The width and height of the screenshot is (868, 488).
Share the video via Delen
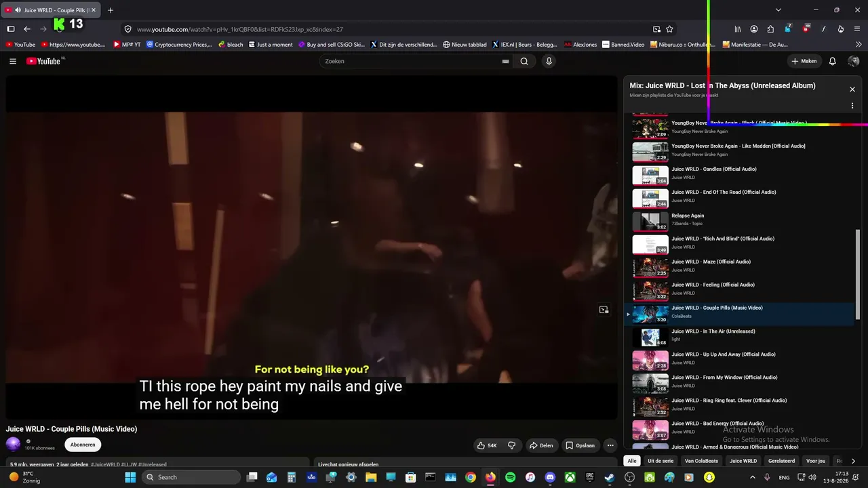tap(541, 445)
